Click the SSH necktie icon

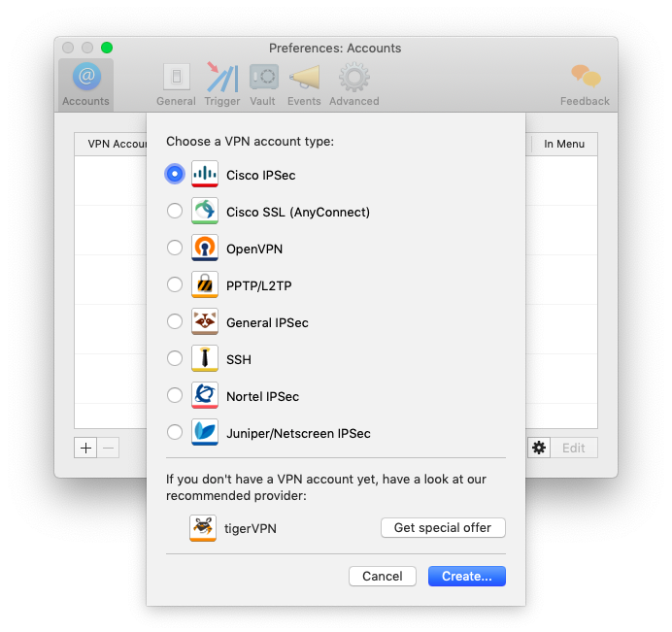coord(205,358)
